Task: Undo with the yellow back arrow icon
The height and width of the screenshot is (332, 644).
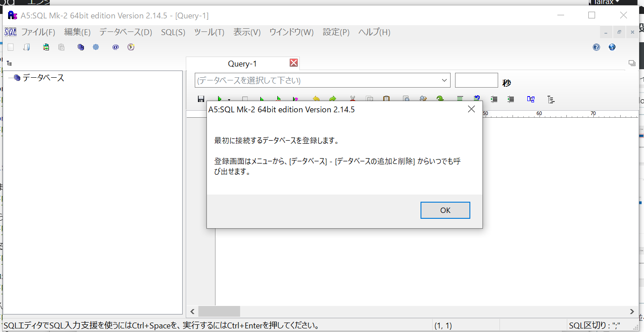Action: point(316,99)
